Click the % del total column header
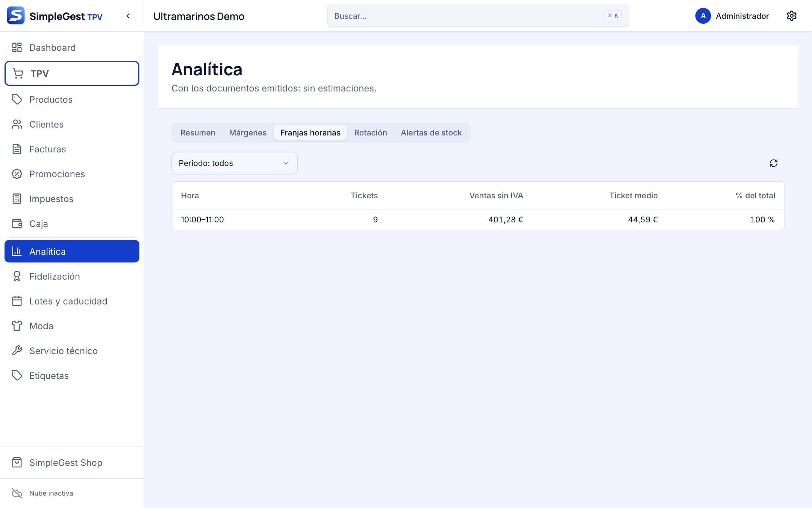Image resolution: width=812 pixels, height=508 pixels. coord(755,195)
